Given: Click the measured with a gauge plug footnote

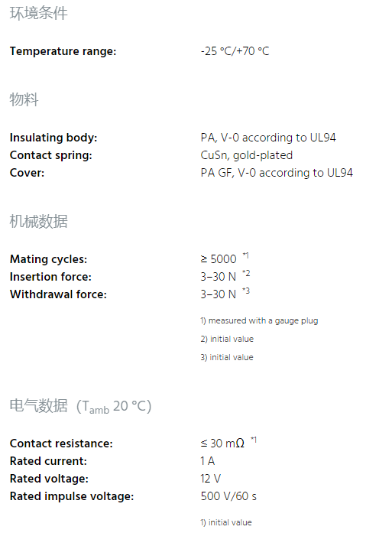Looking at the screenshot, I should coord(259,320).
